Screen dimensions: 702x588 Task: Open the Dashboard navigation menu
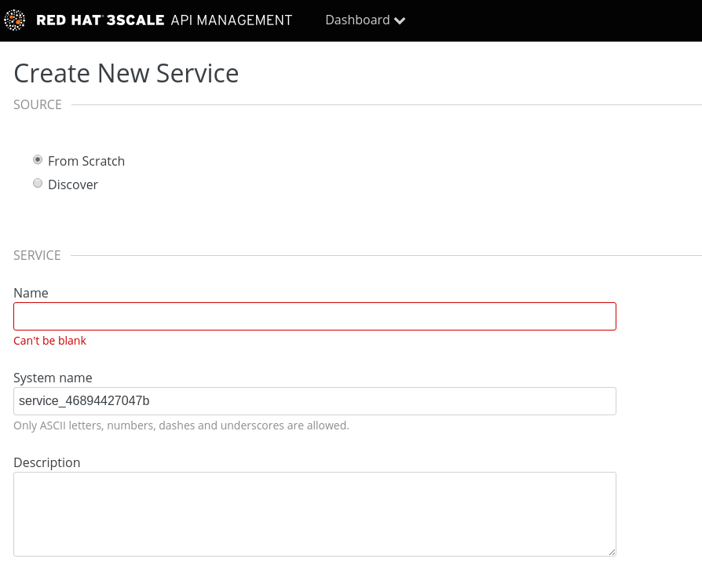point(357,20)
